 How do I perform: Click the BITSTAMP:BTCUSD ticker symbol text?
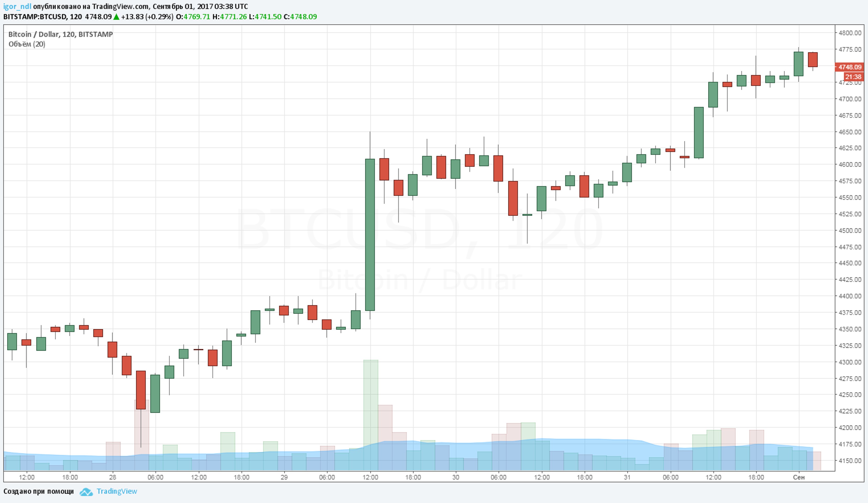coord(34,17)
